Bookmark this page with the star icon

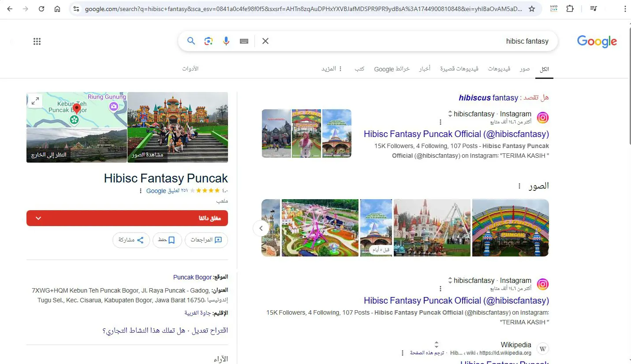(x=532, y=9)
